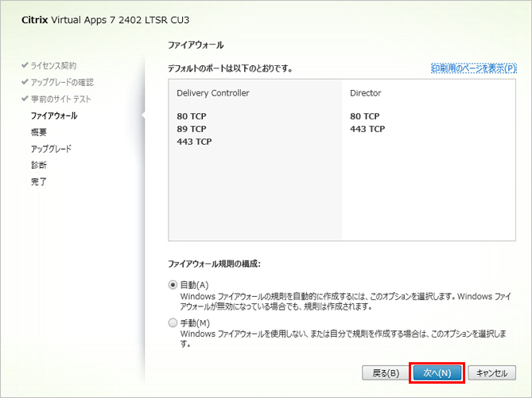Click the Director column heading
Screen dimensions: 532x398
click(x=365, y=93)
